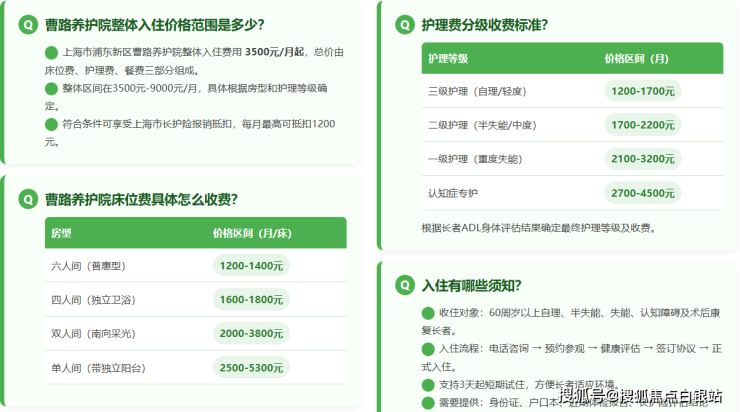Click the 房型 column header
The height and width of the screenshot is (412, 740).
pos(61,233)
